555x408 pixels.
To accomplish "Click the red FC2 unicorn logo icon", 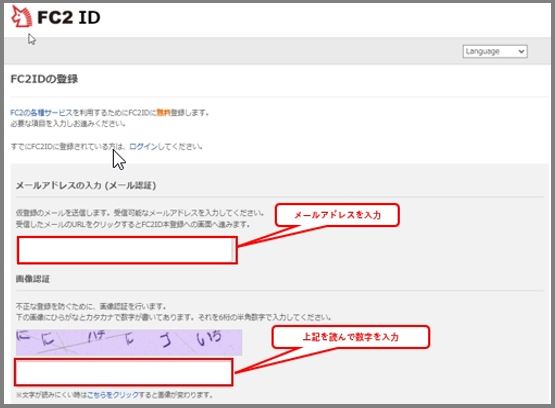I will (x=22, y=17).
